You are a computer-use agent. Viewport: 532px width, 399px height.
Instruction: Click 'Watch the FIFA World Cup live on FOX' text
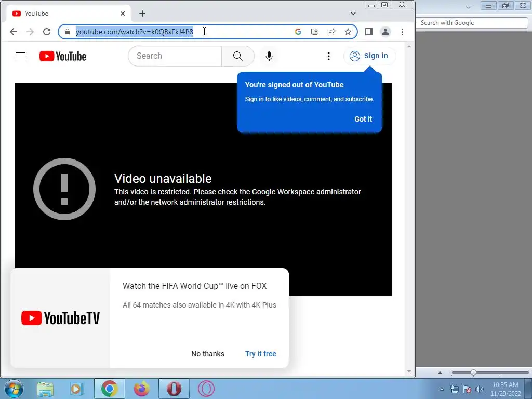194,286
